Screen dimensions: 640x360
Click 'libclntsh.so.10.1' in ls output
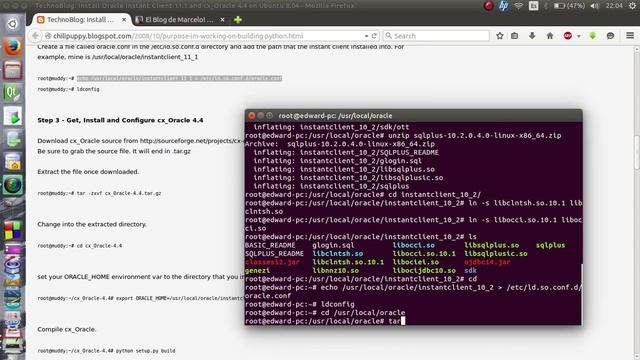tap(348, 262)
